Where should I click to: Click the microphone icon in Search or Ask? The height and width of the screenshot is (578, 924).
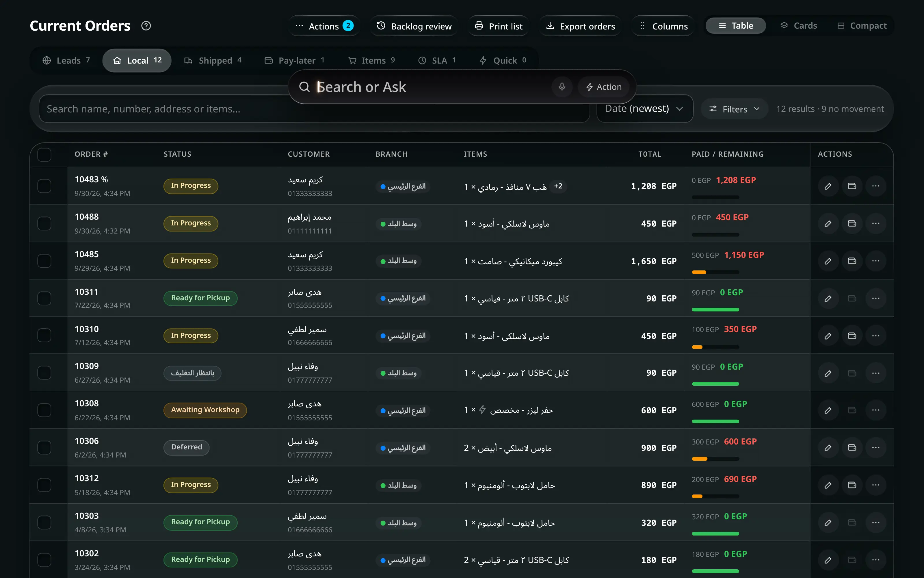(x=562, y=87)
